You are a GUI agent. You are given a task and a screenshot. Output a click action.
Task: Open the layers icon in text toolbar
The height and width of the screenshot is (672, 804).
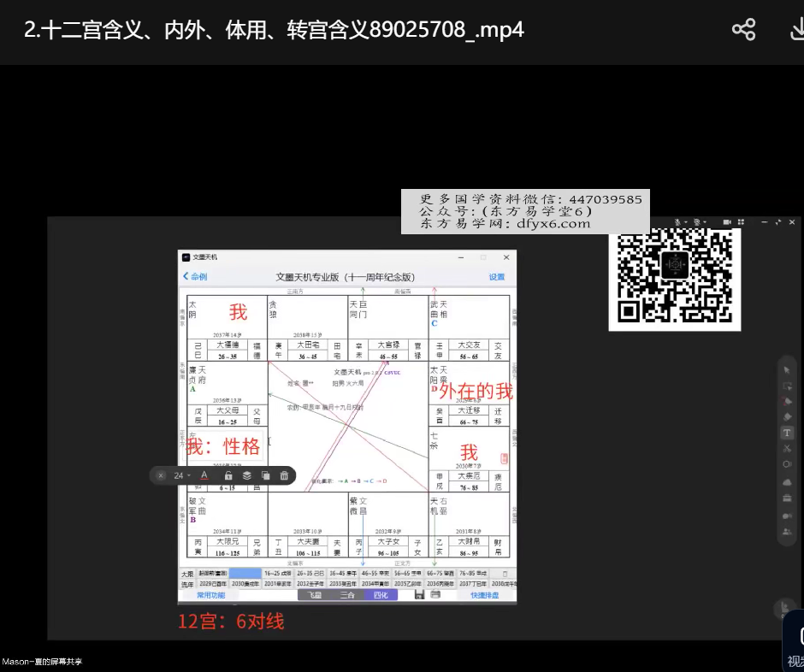coord(246,475)
